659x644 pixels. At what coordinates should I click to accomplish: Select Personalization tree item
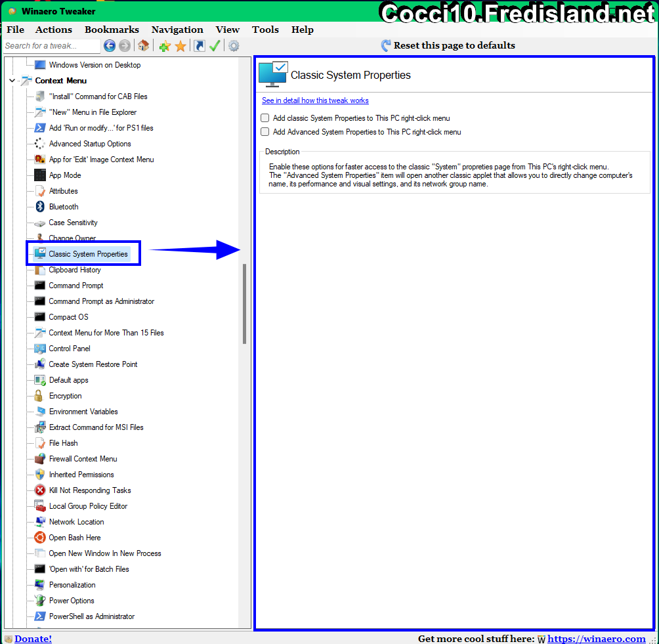pyautogui.click(x=72, y=585)
